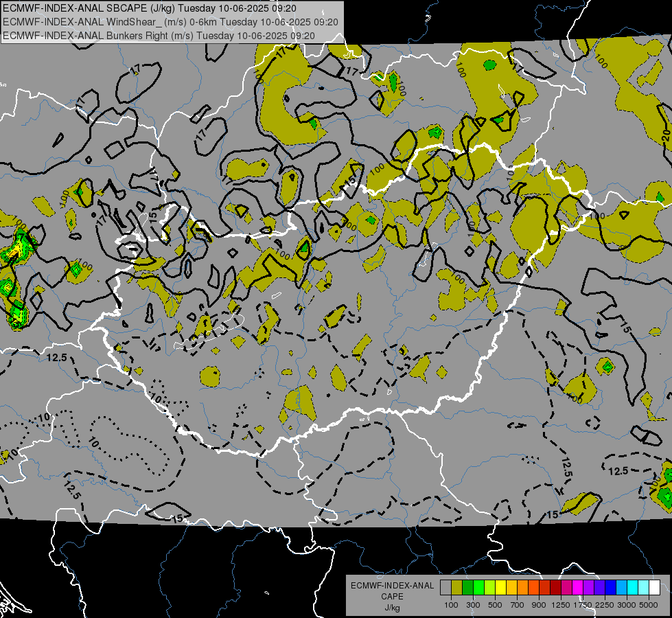Click the 700 legend value
The height and width of the screenshot is (618, 672).
518,605
